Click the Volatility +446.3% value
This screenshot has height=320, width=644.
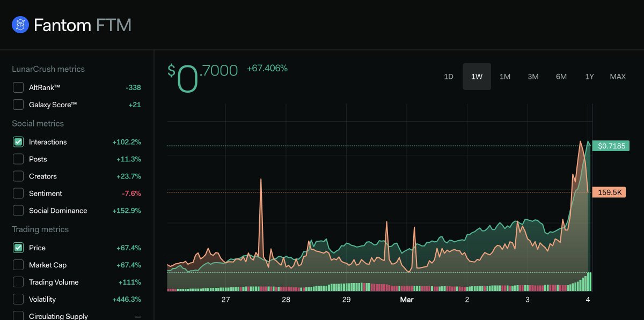[127, 299]
